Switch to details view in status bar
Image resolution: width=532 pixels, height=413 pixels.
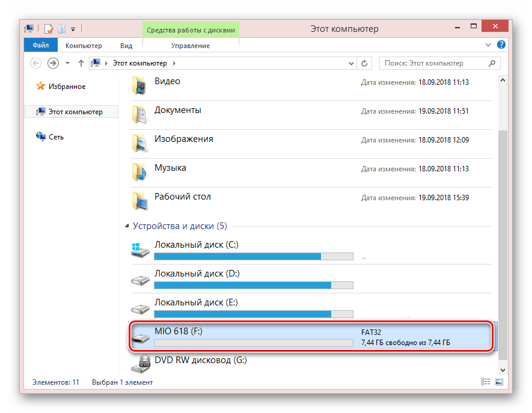click(x=486, y=382)
